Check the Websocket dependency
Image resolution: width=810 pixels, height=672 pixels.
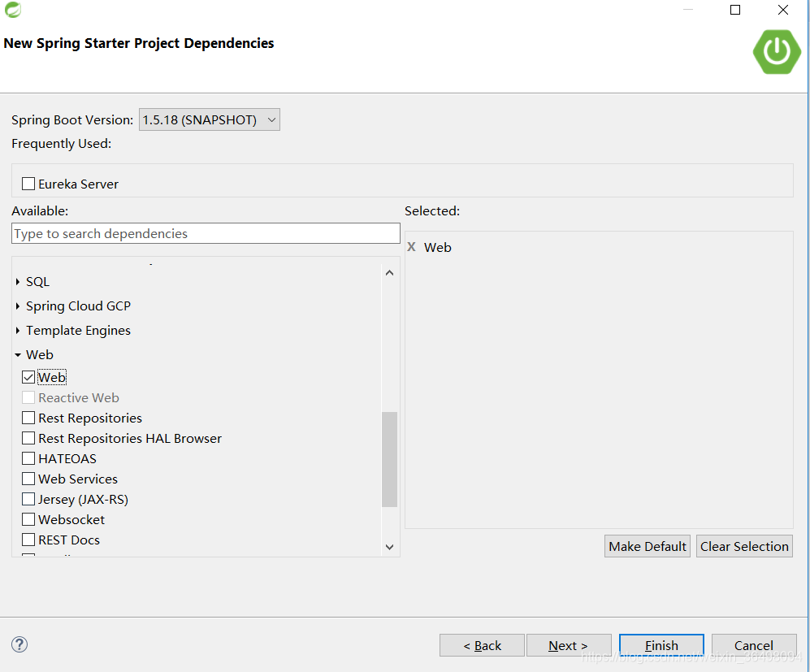[x=28, y=519]
